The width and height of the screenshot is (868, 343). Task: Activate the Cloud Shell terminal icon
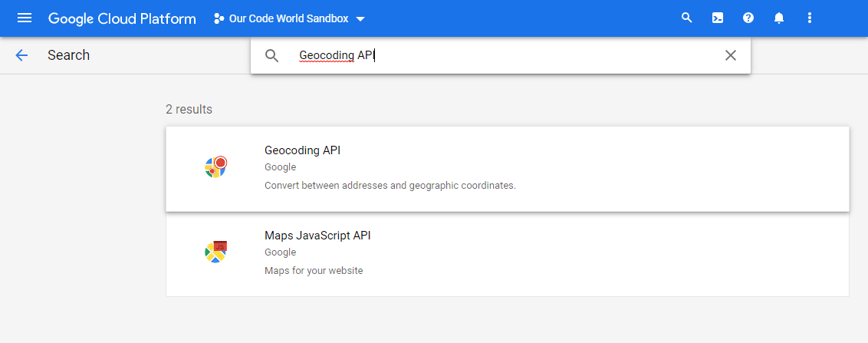pos(718,18)
